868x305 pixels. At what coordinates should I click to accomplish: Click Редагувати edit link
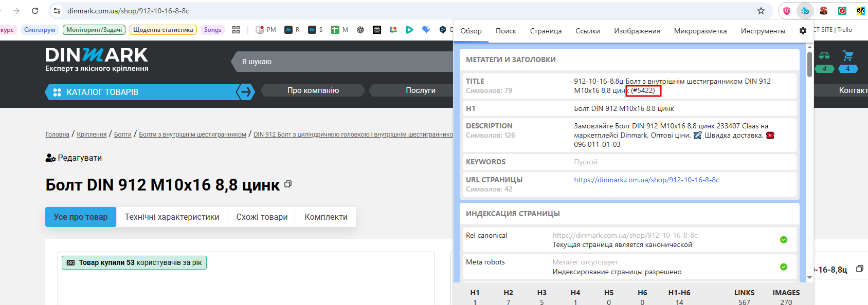tap(74, 158)
